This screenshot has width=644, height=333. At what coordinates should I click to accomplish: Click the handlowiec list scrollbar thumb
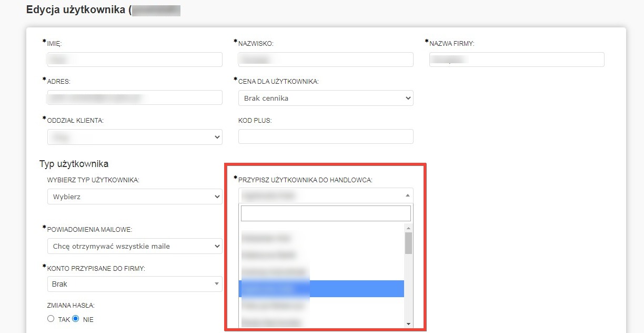(x=408, y=243)
